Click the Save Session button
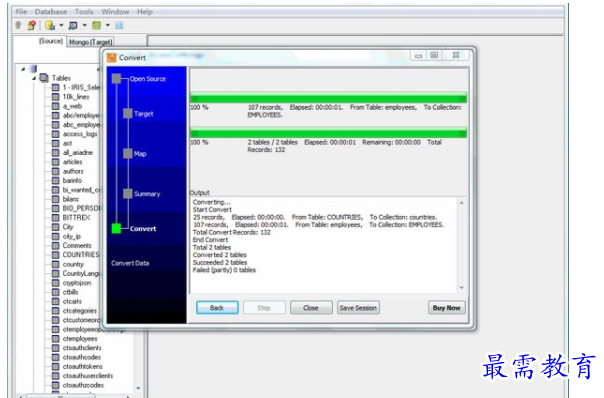 click(x=358, y=308)
